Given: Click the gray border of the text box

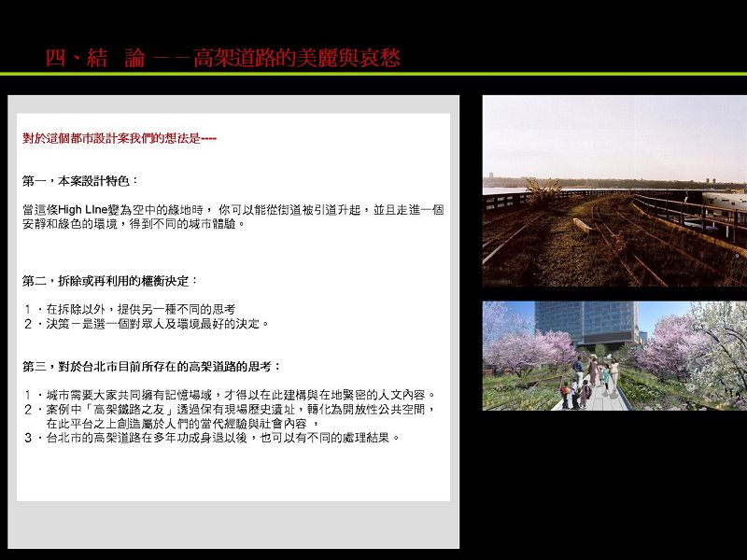Looking at the screenshot, I should 233,105.
